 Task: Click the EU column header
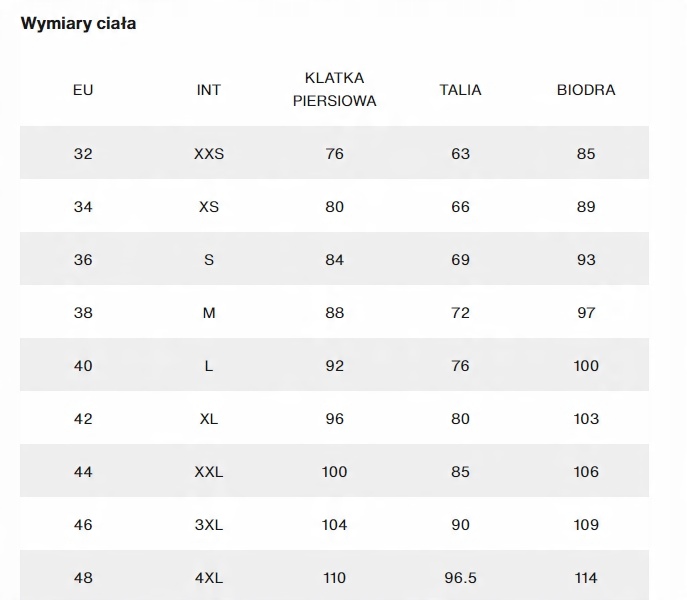pos(83,90)
